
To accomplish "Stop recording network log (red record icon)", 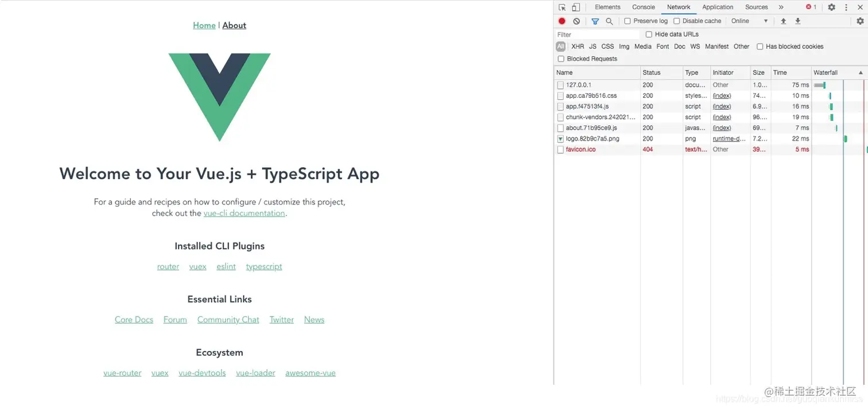I will coord(562,21).
